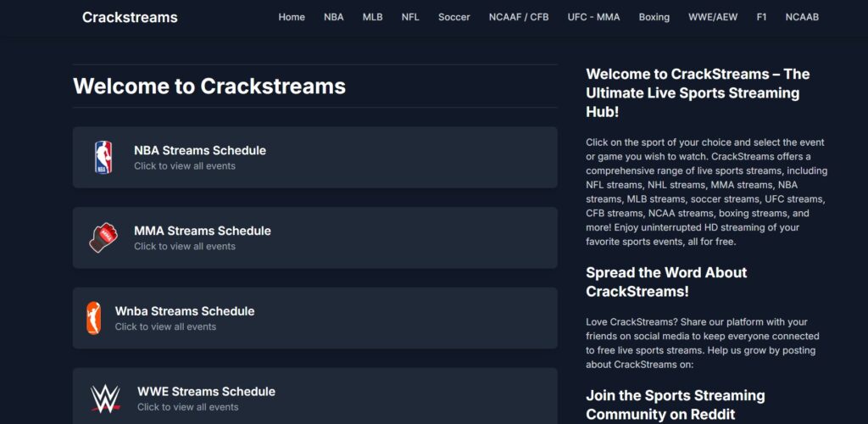Viewport: 868px width, 424px height.
Task: Open the NBA navigation item
Action: click(334, 17)
